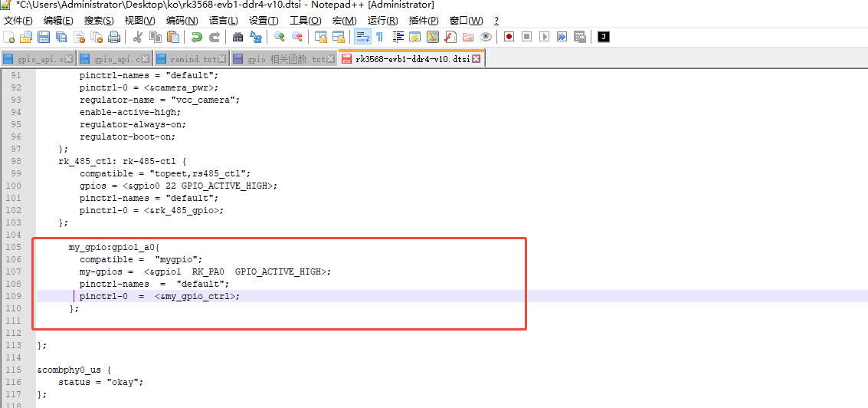Click the Stop macro recording icon
868x408 pixels.
point(527,37)
